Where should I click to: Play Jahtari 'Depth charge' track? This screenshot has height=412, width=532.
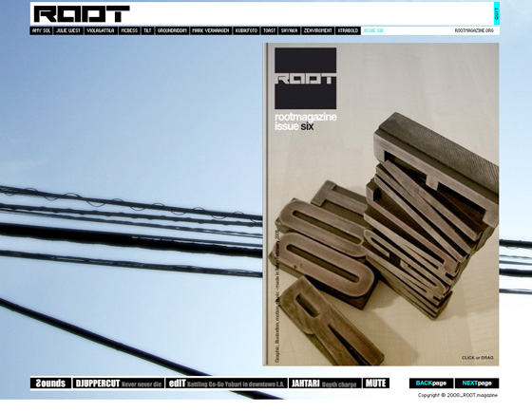click(x=325, y=384)
